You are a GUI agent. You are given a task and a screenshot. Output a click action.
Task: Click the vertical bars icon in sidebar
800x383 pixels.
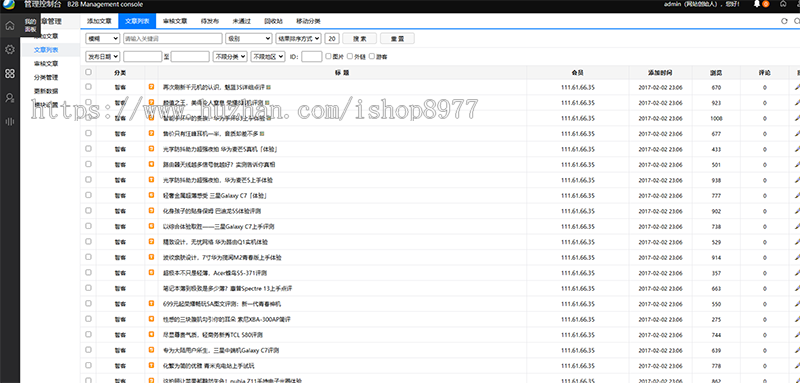[x=10, y=121]
